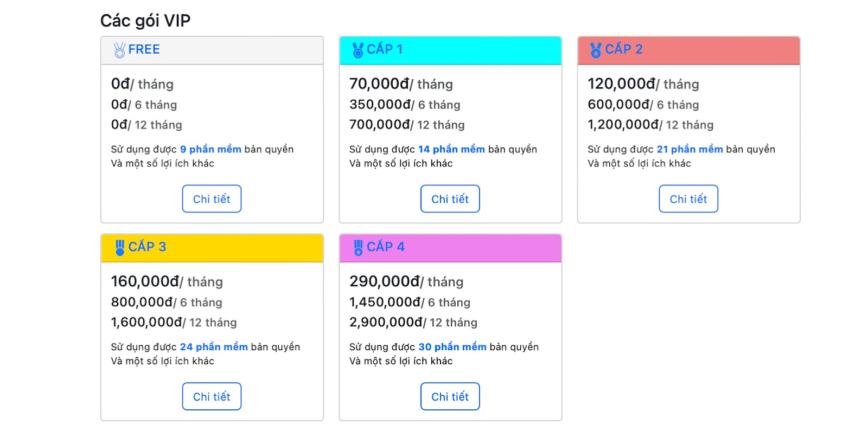Screen dimensions: 868x444
Task: Click the Các gói VIP heading
Action: (x=144, y=21)
